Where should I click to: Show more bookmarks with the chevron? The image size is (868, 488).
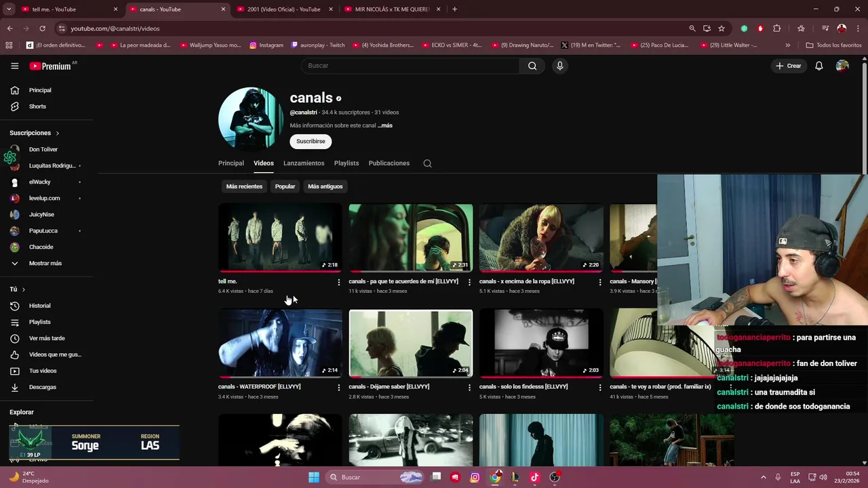(787, 45)
